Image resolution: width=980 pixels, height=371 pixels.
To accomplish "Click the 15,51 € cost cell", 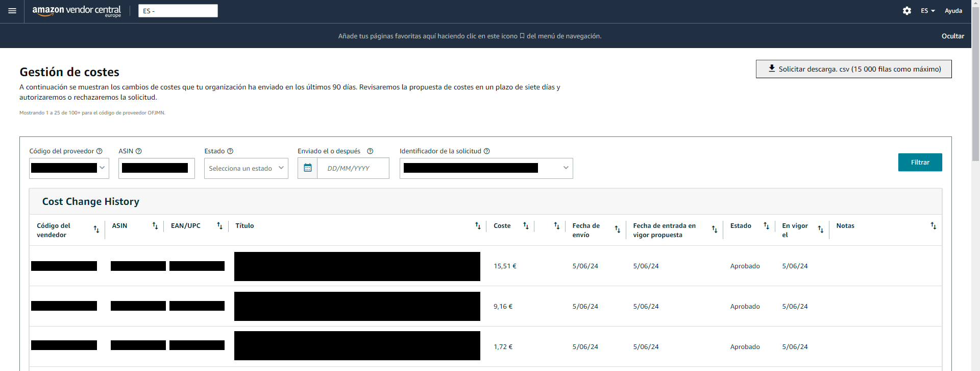I will point(505,266).
